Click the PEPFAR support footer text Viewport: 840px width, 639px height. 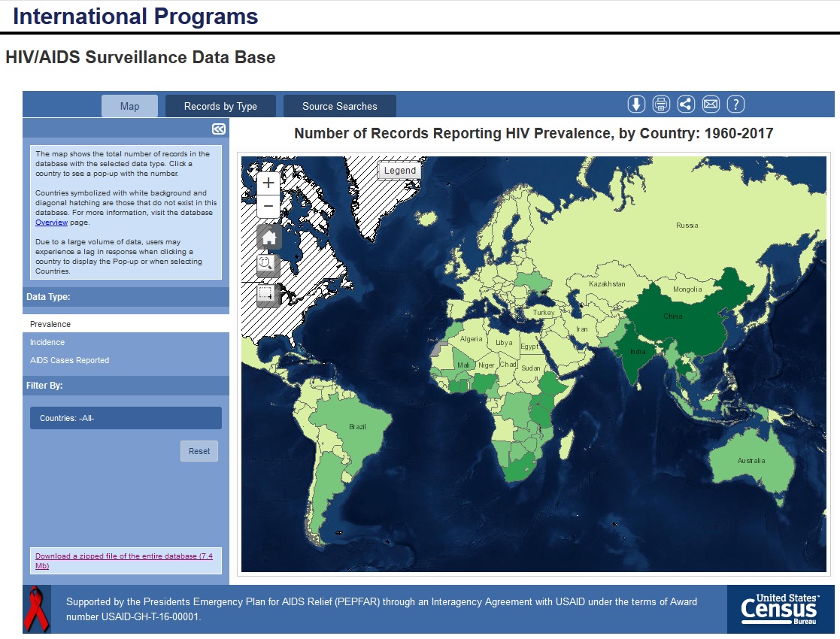[x=381, y=609]
